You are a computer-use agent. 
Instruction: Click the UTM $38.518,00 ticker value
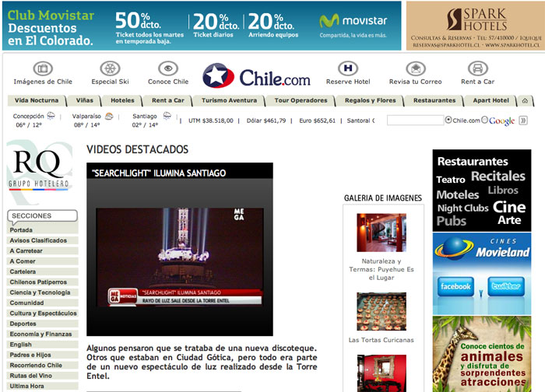click(x=211, y=121)
